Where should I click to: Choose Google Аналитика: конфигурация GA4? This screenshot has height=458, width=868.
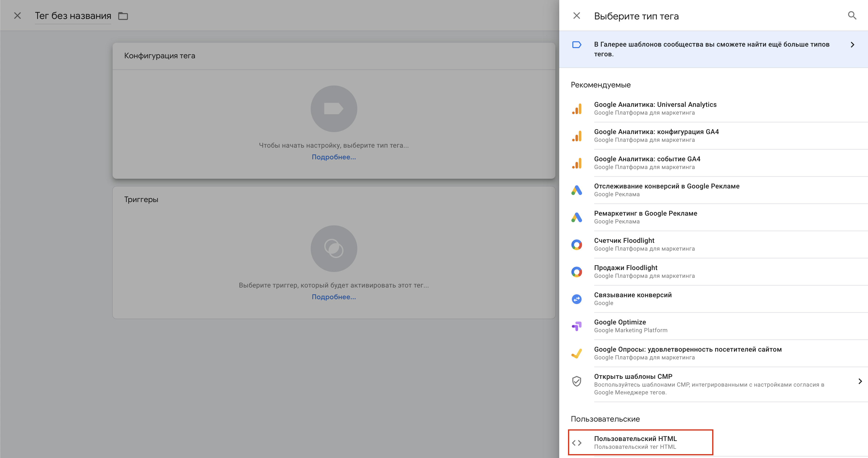[713, 136]
